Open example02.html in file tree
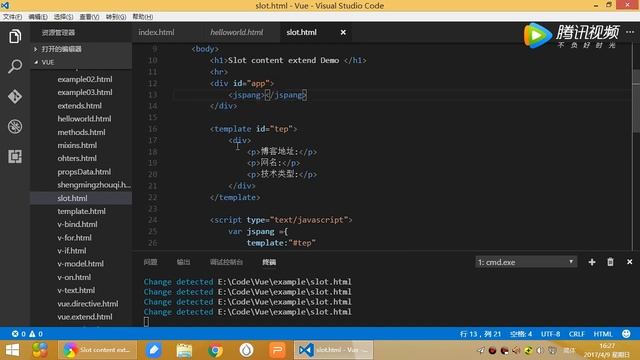The width and height of the screenshot is (640, 360). 85,79
